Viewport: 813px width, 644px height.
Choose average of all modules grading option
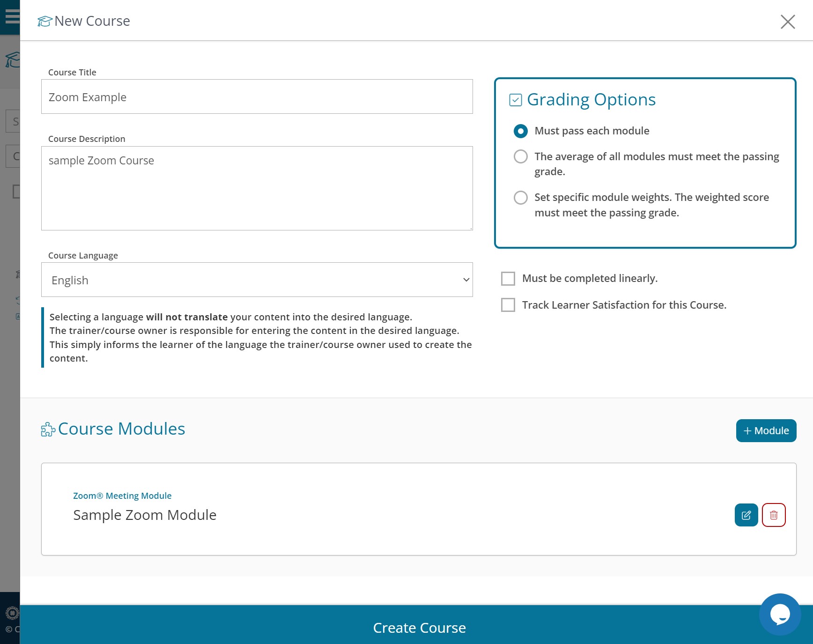[520, 156]
